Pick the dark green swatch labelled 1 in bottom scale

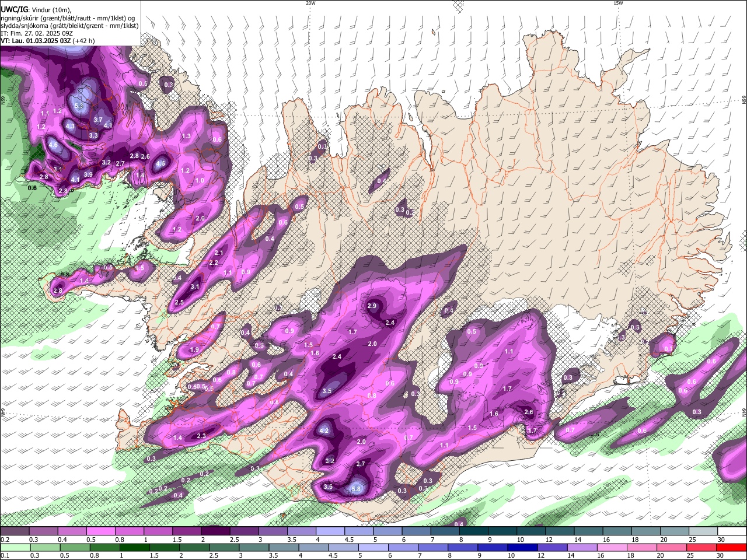click(x=134, y=548)
